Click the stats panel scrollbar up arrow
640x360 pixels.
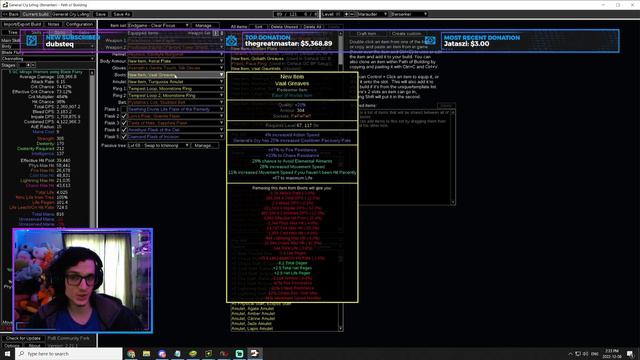92,73
